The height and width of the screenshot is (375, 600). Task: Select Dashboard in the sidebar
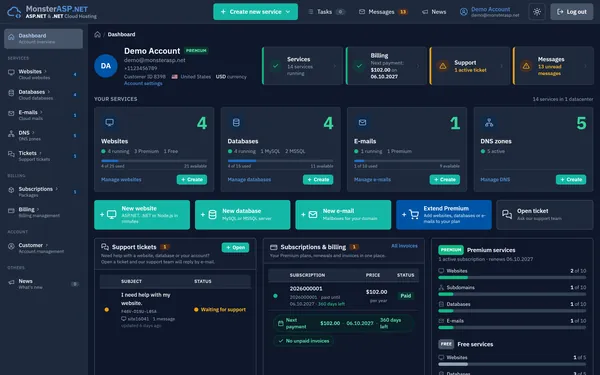coord(43,39)
